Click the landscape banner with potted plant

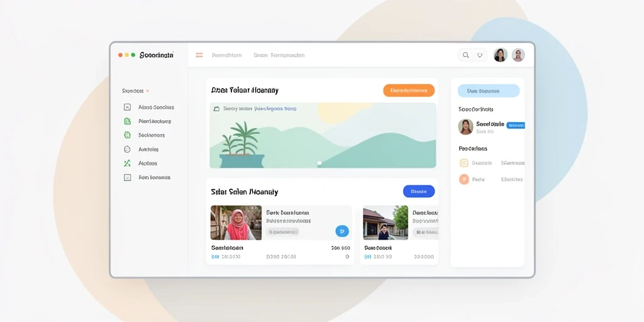(323, 135)
